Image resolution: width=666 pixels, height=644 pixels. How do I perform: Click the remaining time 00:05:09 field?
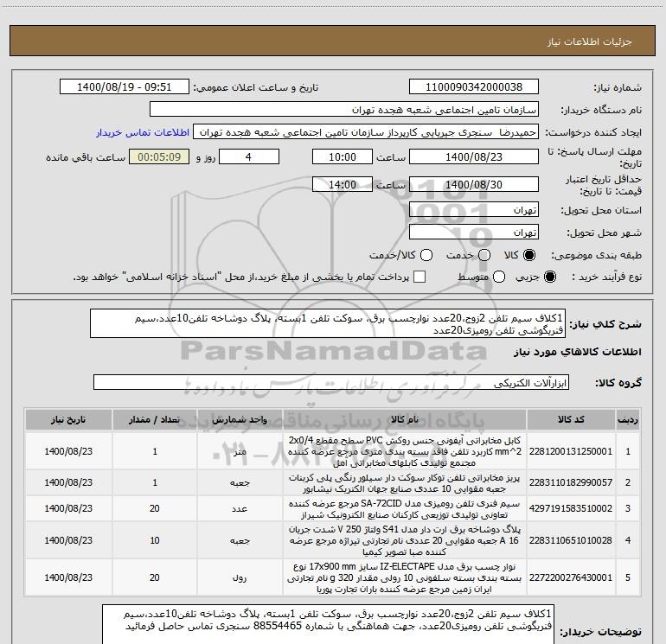click(x=159, y=156)
